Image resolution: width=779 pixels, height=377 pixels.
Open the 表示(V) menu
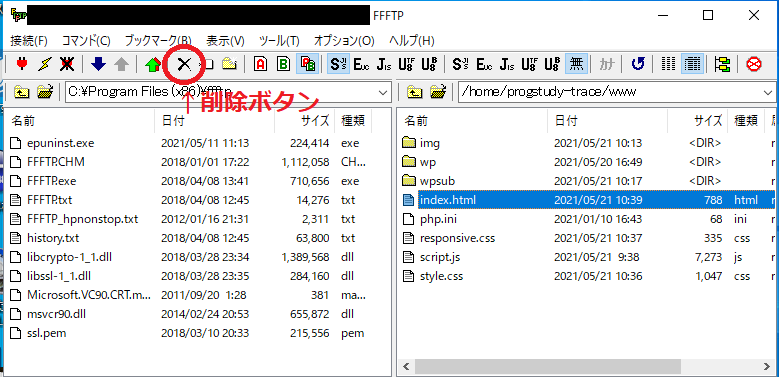click(x=226, y=41)
